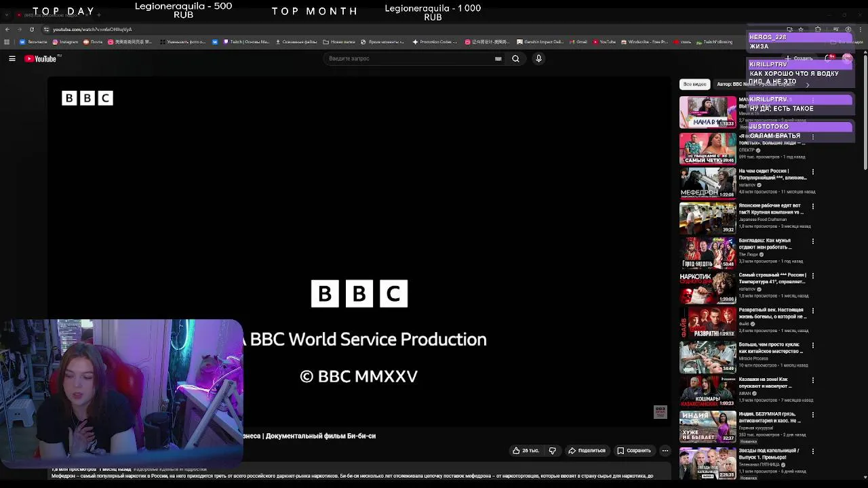This screenshot has height=488, width=868.
Task: Open the Windscribe bookmark
Action: tap(644, 42)
